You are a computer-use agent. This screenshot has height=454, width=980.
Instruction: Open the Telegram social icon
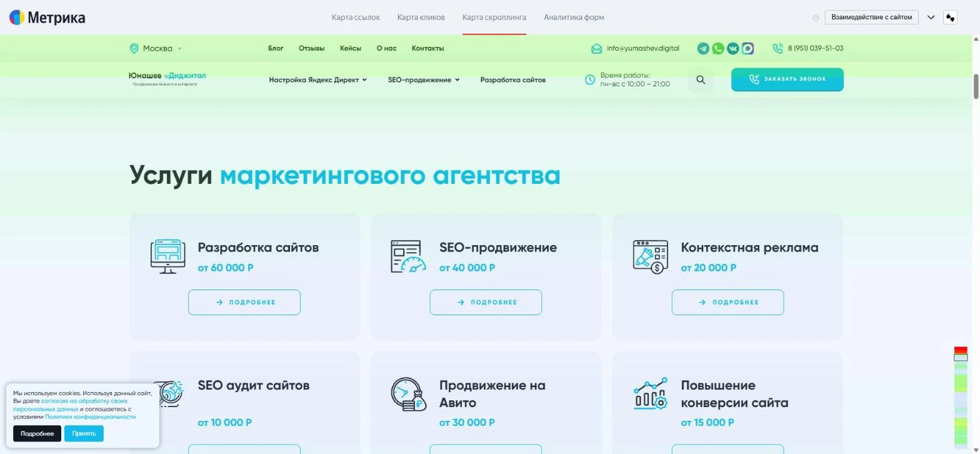[x=703, y=48]
